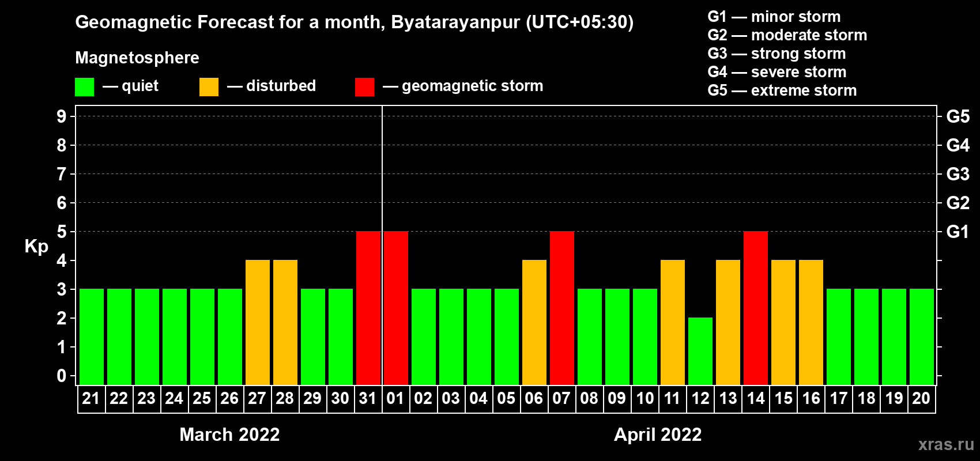The width and height of the screenshot is (980, 461).
Task: Click the yellow bar for March 28
Action: pos(285,323)
